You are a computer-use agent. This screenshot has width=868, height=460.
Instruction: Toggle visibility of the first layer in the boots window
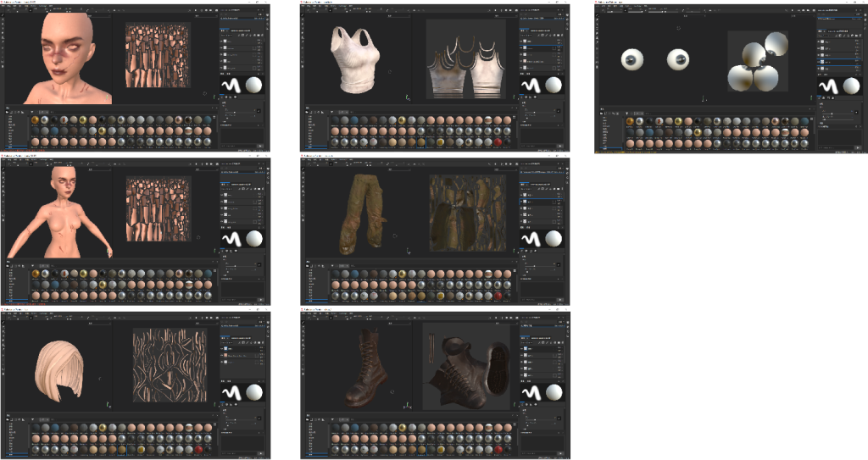[x=521, y=347]
